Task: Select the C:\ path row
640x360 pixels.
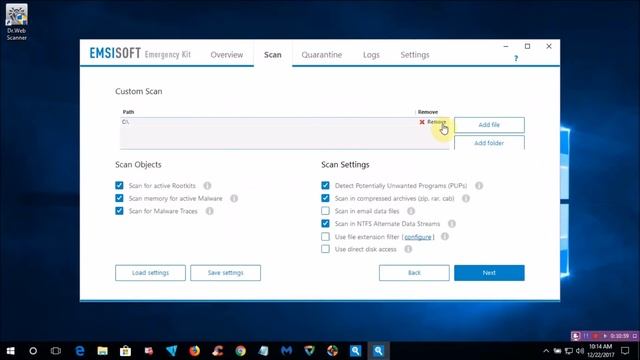Action: (x=284, y=122)
